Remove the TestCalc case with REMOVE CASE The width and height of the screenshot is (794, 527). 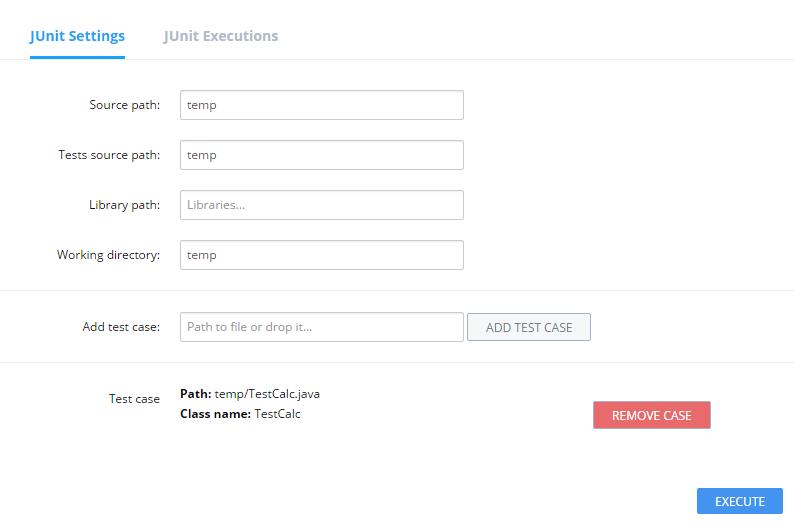coord(651,415)
